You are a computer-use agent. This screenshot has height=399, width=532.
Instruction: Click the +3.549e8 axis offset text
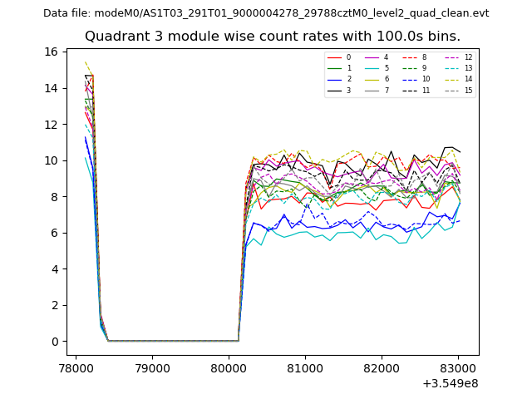(x=450, y=383)
